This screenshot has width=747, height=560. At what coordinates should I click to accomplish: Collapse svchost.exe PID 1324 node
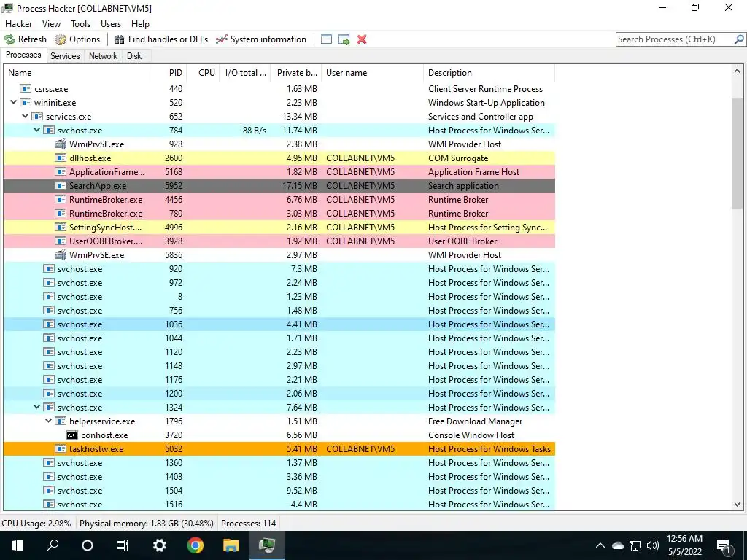point(36,407)
